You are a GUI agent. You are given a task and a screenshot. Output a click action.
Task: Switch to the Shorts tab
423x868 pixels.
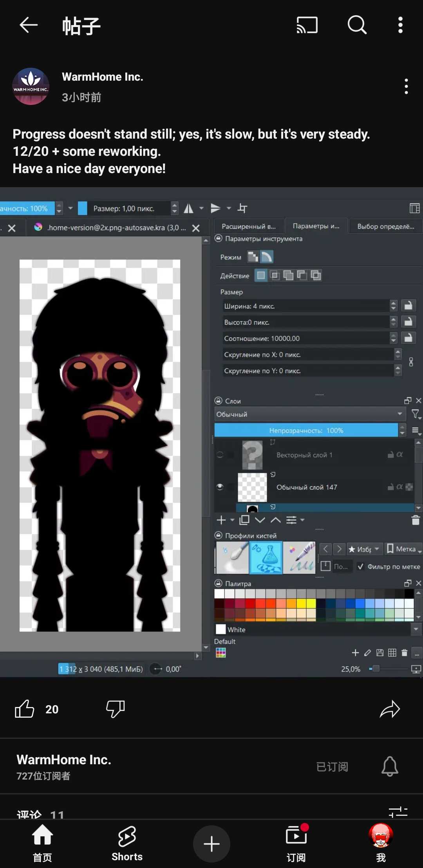click(127, 844)
